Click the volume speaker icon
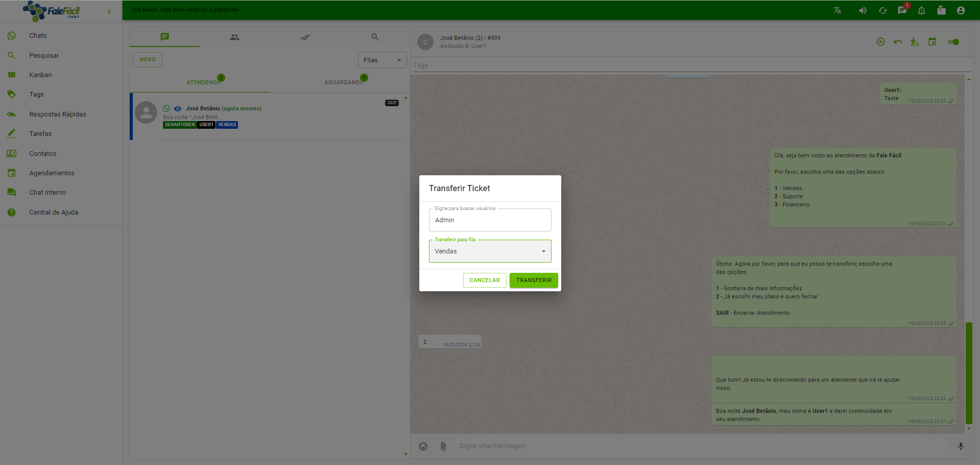Screen dimensions: 980x465 tap(863, 11)
